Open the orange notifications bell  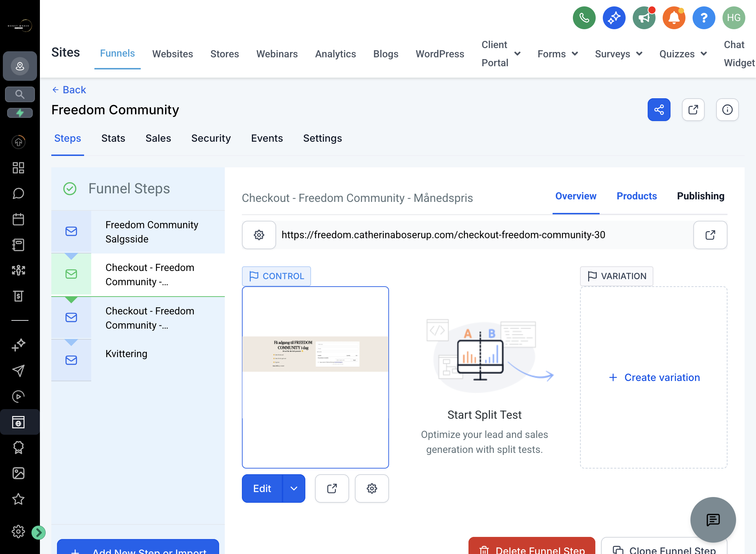click(x=674, y=18)
